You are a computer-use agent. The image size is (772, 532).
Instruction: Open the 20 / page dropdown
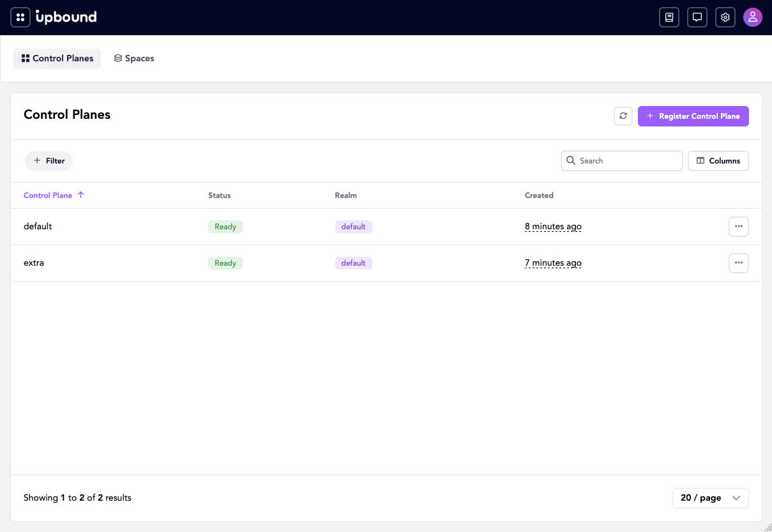(711, 498)
